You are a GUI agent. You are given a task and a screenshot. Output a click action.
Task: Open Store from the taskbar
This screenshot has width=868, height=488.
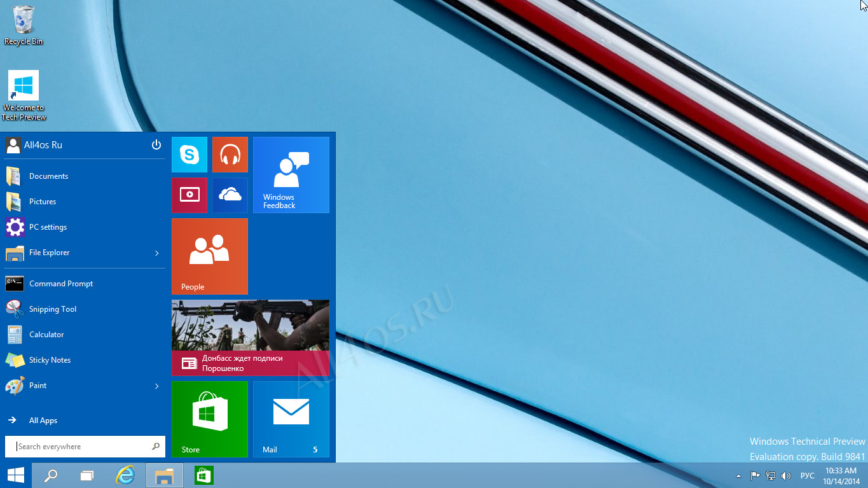click(203, 475)
